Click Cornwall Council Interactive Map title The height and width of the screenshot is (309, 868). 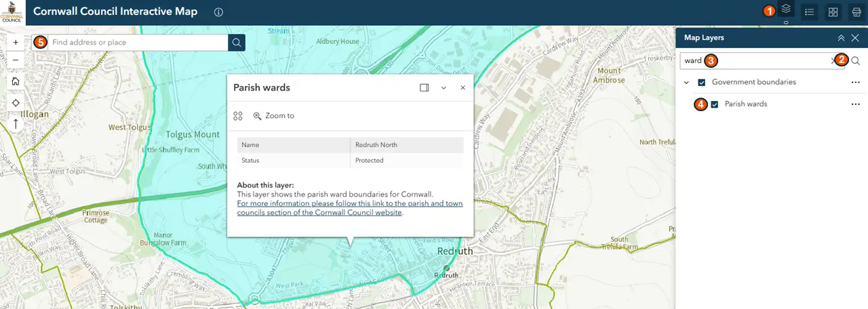pyautogui.click(x=115, y=12)
